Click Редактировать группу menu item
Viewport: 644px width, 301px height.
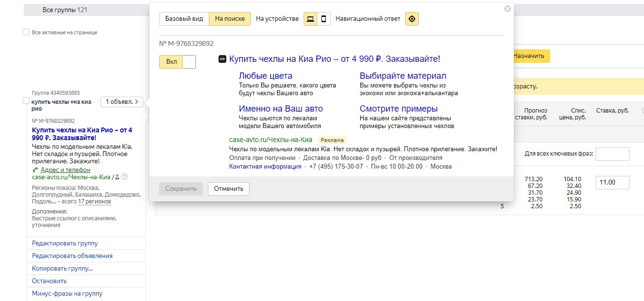click(x=65, y=244)
